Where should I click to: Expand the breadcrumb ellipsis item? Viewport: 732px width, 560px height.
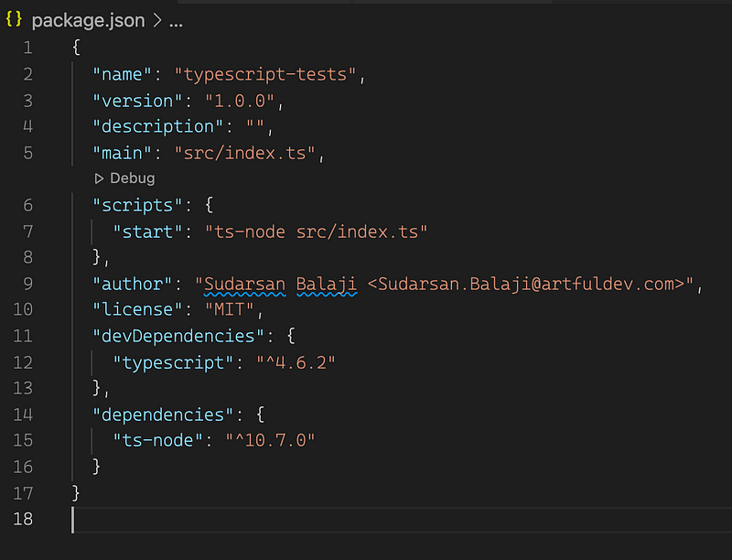(x=176, y=22)
